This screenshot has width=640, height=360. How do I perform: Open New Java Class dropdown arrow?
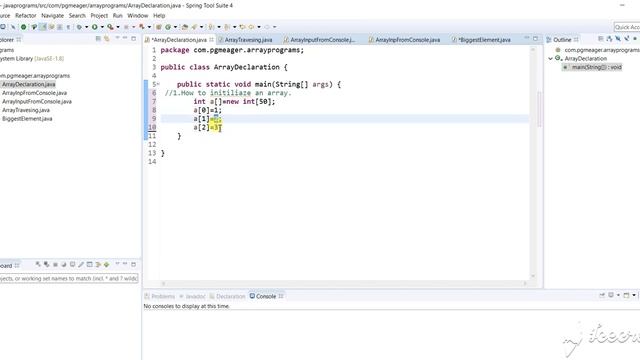tap(175, 27)
